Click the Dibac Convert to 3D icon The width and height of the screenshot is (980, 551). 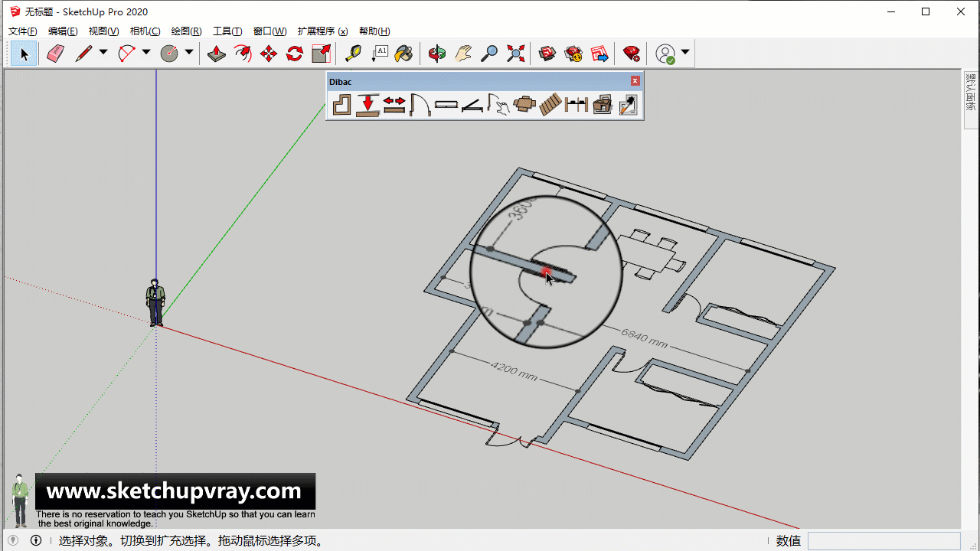pyautogui.click(x=602, y=104)
